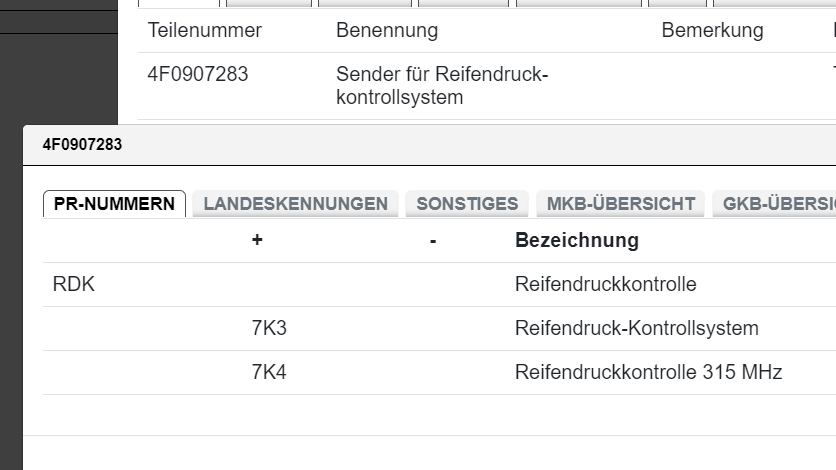Image resolution: width=836 pixels, height=470 pixels.
Task: Select the 7K4 PR code
Action: 269,373
